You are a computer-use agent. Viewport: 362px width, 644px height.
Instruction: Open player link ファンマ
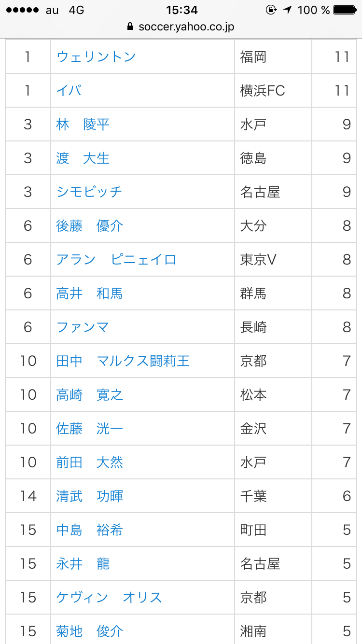(83, 327)
